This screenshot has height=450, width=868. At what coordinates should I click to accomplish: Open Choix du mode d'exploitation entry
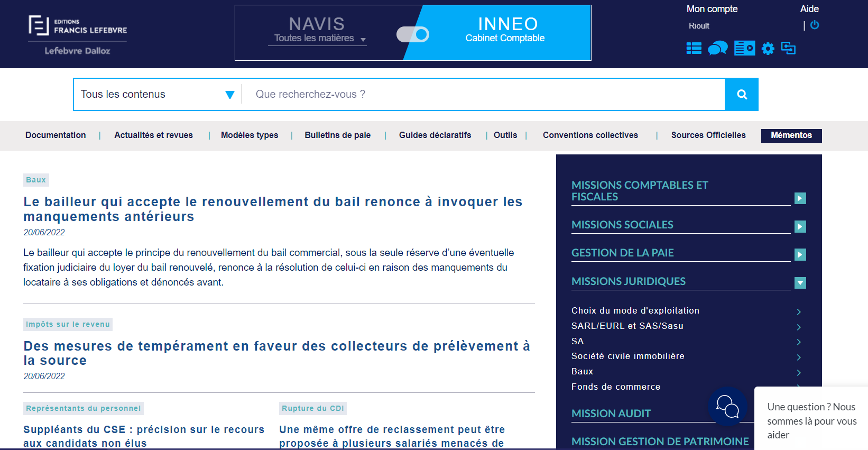pos(635,310)
